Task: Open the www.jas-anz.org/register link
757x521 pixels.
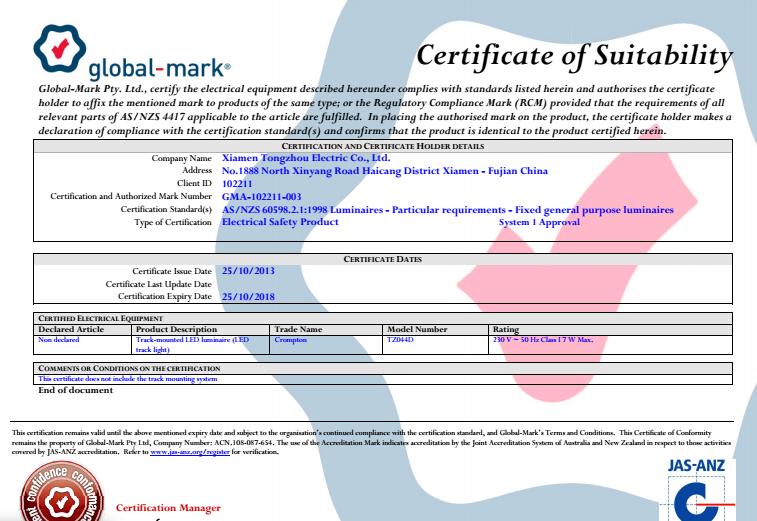Action: tap(190, 452)
